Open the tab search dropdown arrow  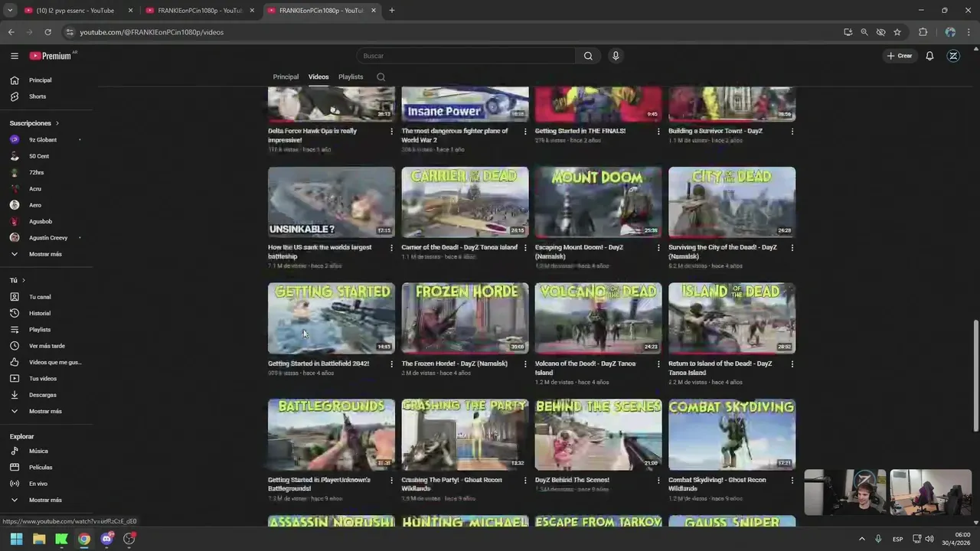tap(10, 11)
